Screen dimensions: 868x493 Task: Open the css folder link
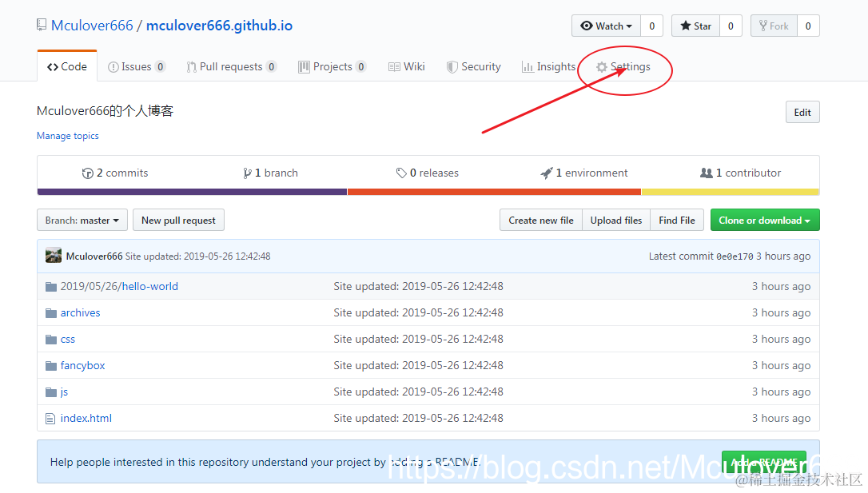coord(67,339)
